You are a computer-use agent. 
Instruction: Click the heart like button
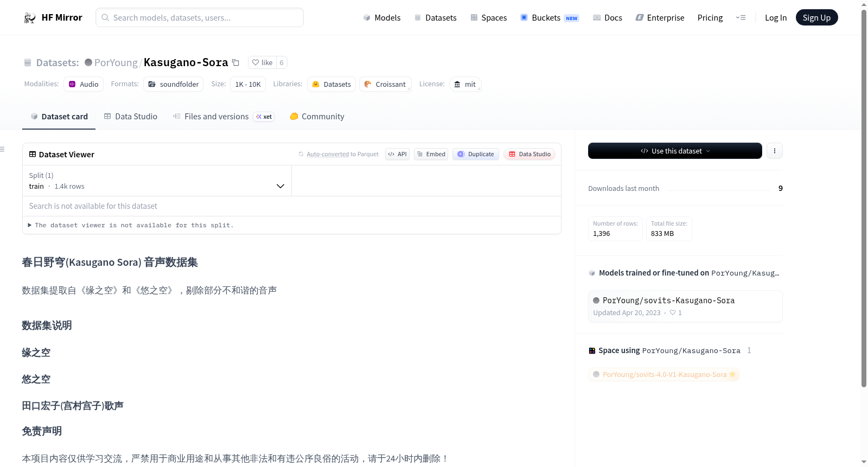click(262, 62)
